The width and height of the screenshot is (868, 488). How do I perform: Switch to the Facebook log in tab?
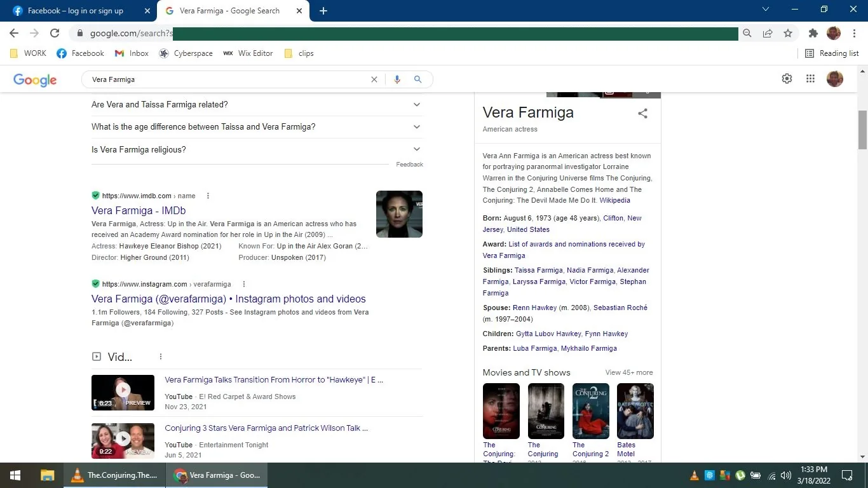pyautogui.click(x=79, y=11)
